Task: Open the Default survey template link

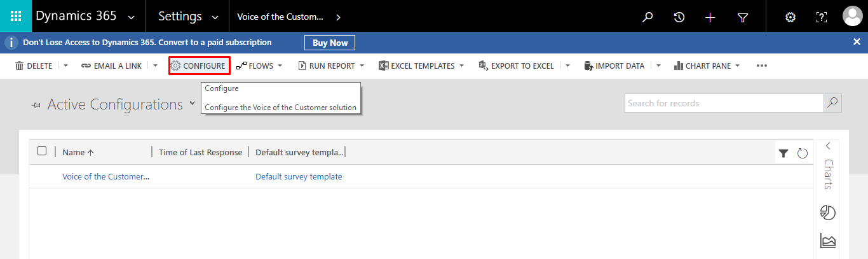Action: [x=299, y=177]
